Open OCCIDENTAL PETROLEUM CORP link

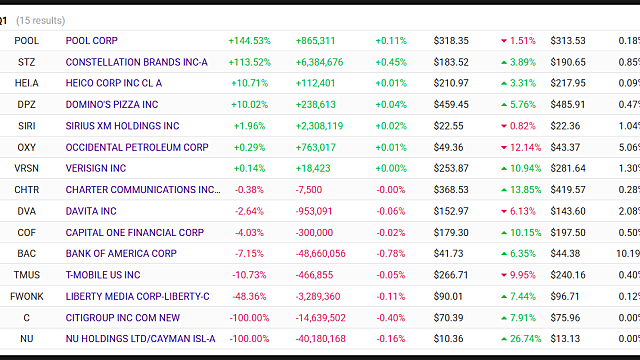137,147
